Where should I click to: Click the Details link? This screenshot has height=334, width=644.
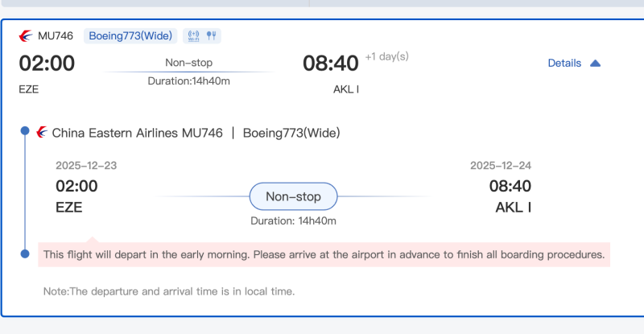pyautogui.click(x=564, y=63)
